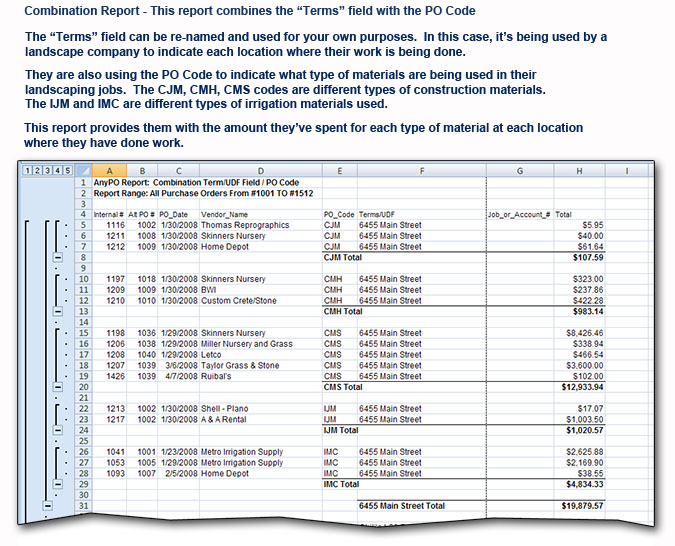The image size is (675, 546).
Task: Click 'Report Range: All Purchase Orders' cell
Action: click(x=203, y=193)
